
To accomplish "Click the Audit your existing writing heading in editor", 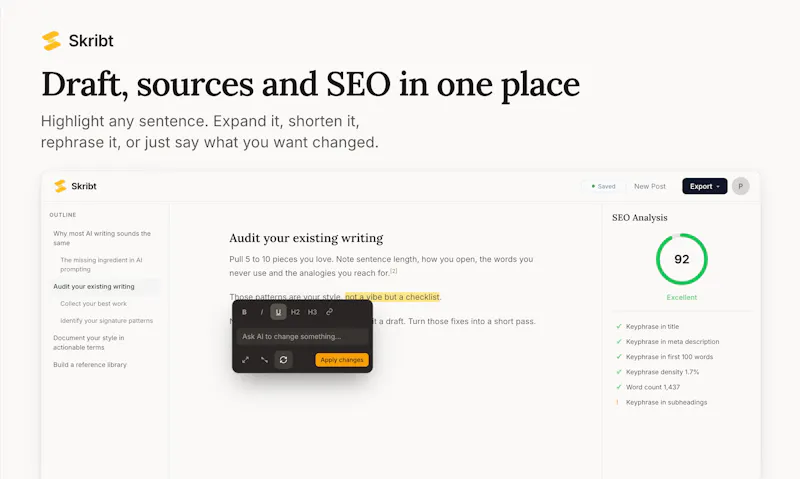I will tap(306, 238).
